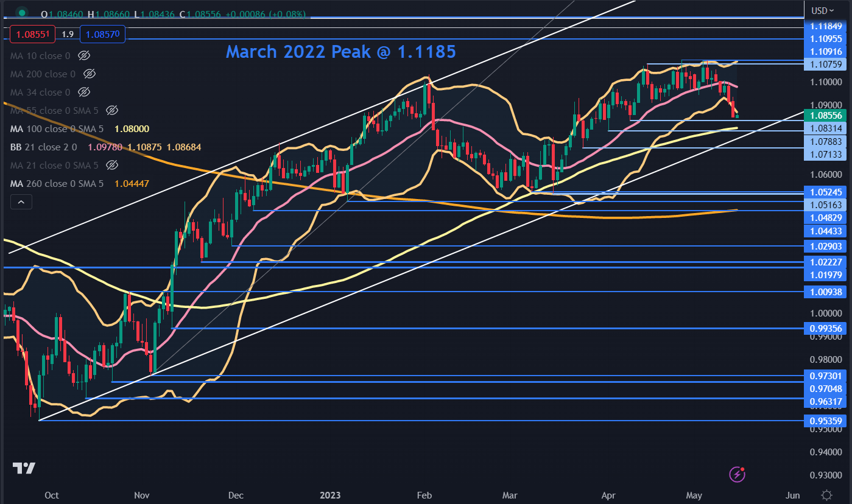This screenshot has width=852, height=504.
Task: Open chart settings gear icon
Action: click(x=826, y=494)
